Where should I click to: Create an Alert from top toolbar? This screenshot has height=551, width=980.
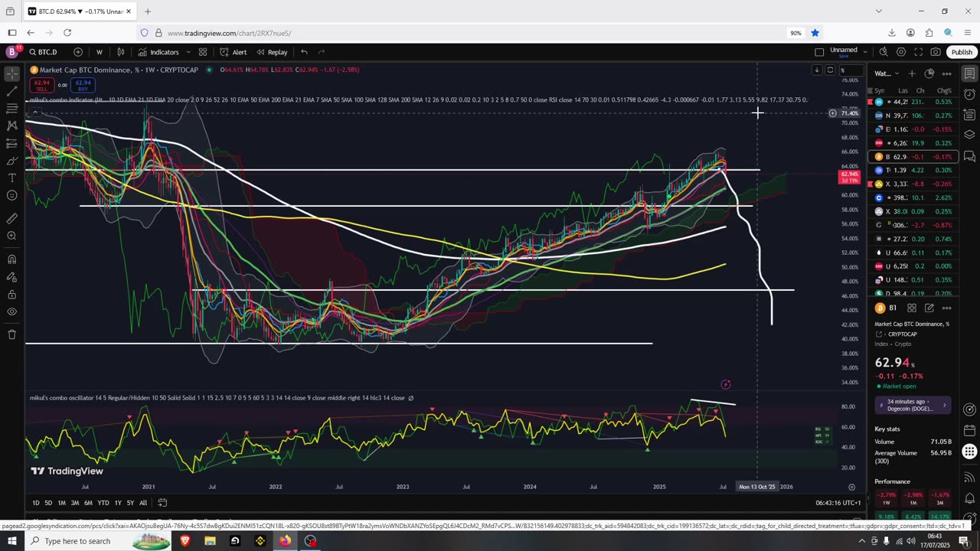click(x=233, y=52)
